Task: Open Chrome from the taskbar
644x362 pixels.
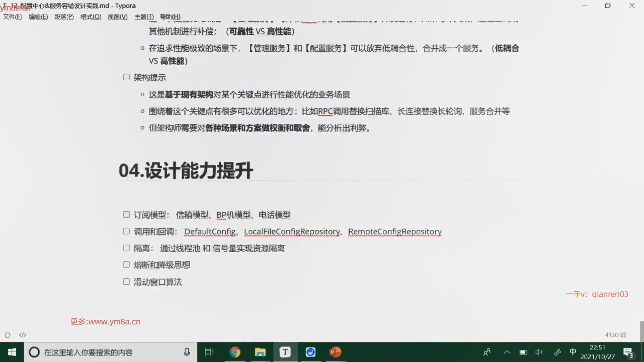Action: point(235,352)
